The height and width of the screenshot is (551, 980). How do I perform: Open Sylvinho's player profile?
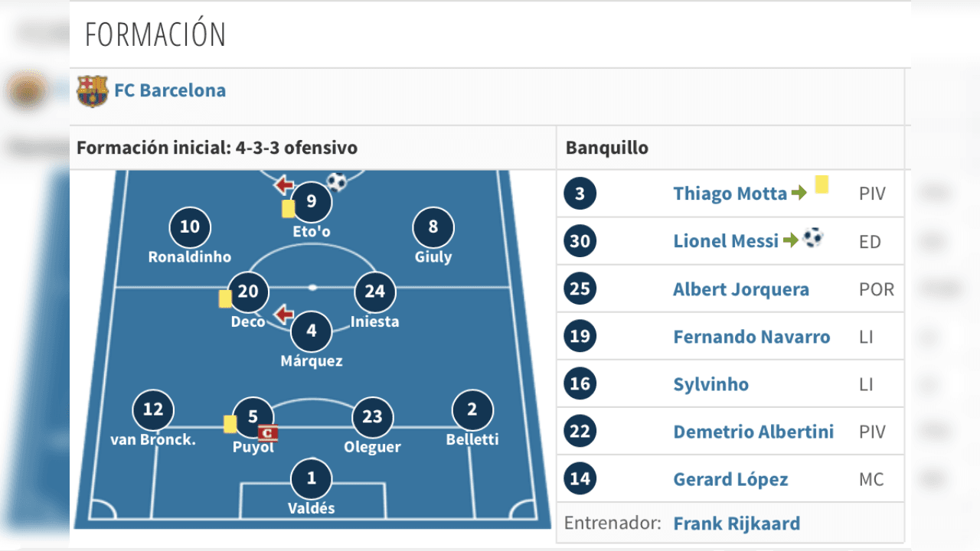[x=710, y=384]
